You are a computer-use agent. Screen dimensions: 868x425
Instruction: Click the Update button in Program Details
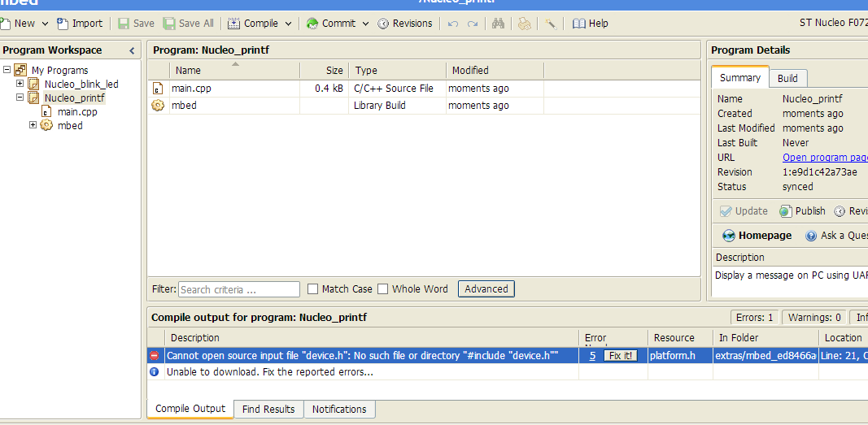(744, 211)
